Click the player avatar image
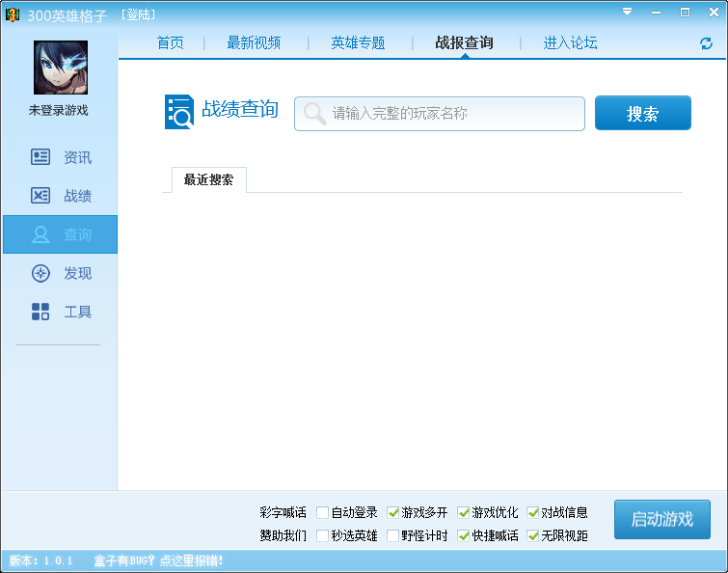728x573 pixels. point(60,68)
